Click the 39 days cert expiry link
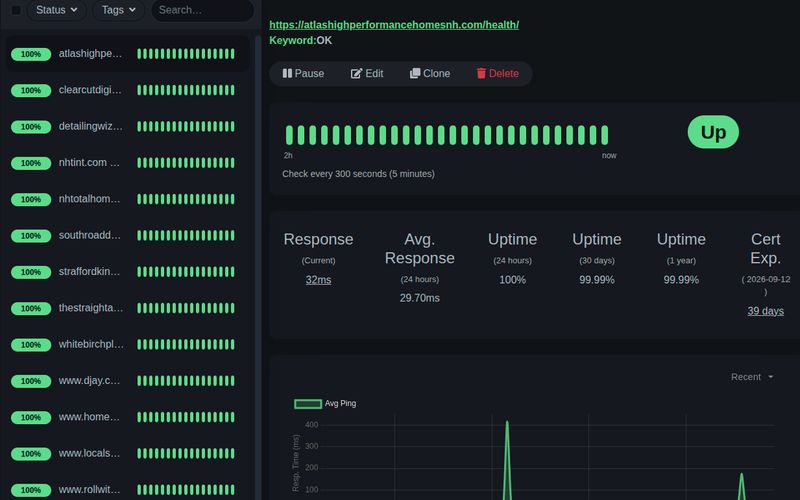 [x=765, y=311]
